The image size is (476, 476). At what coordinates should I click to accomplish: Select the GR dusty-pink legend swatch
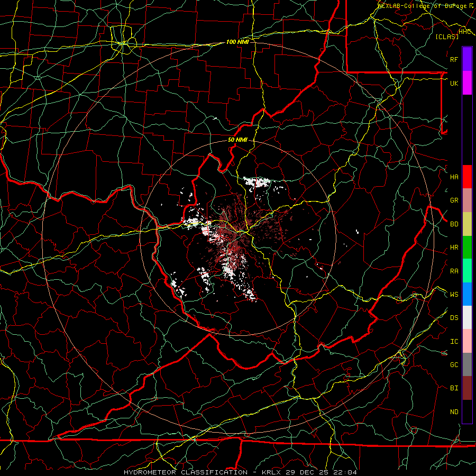click(467, 200)
